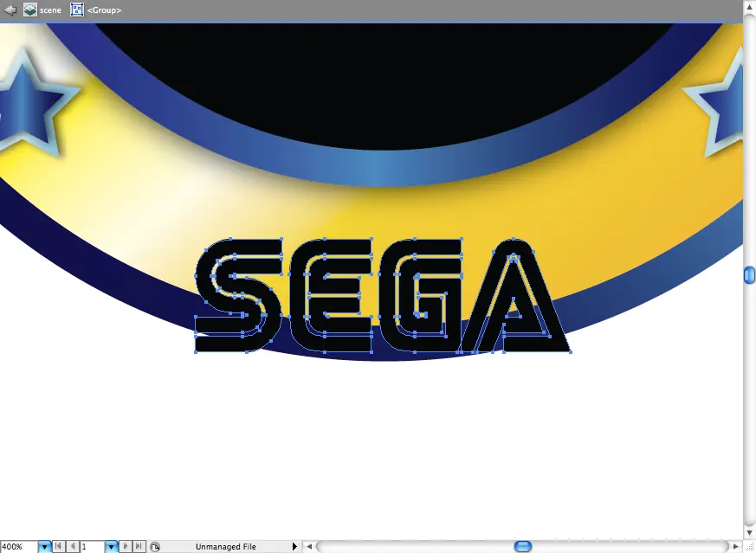Click the horizontal scrollbar left arrow

click(x=309, y=547)
